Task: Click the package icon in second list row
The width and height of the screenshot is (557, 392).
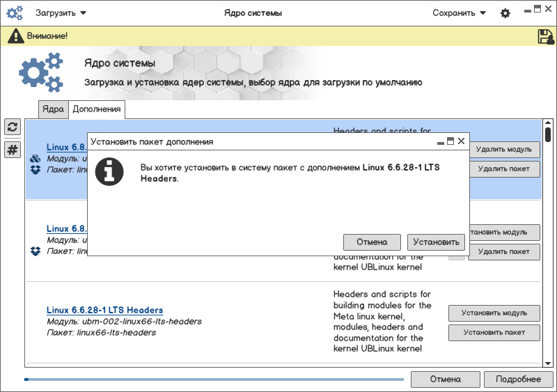Action: coord(36,251)
